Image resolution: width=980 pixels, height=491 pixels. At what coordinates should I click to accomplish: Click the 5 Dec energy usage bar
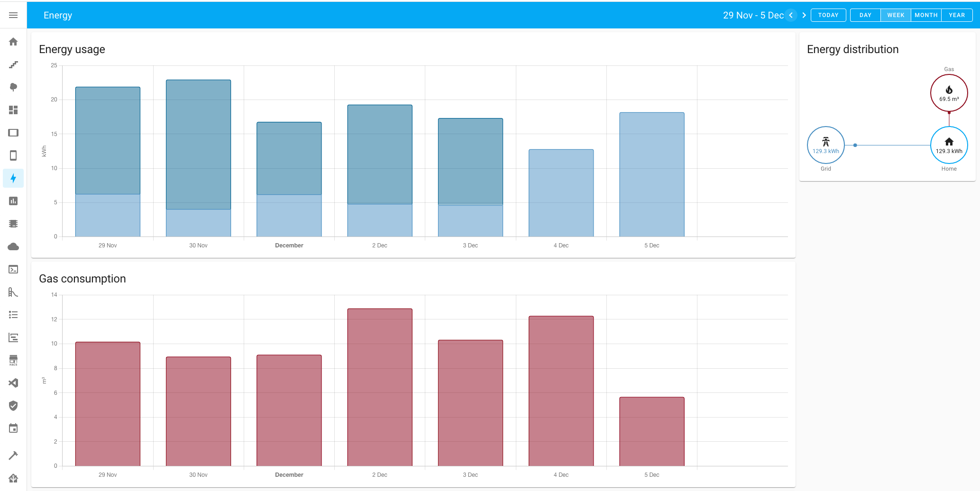pos(652,174)
